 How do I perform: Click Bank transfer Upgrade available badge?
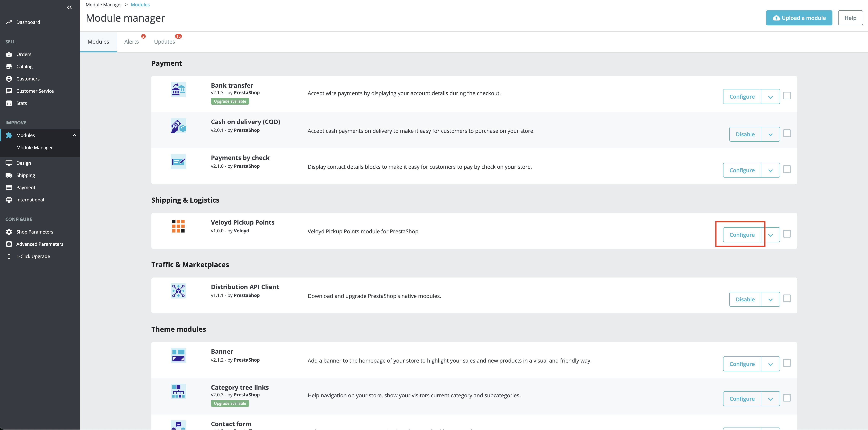(230, 101)
